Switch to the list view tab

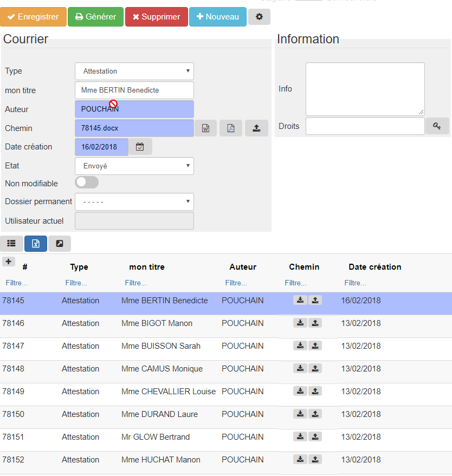11,244
